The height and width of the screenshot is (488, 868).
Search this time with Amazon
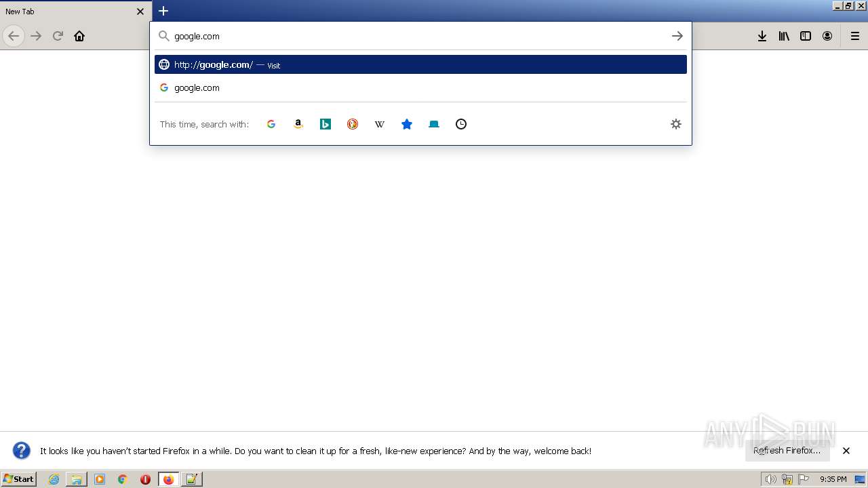(x=298, y=124)
